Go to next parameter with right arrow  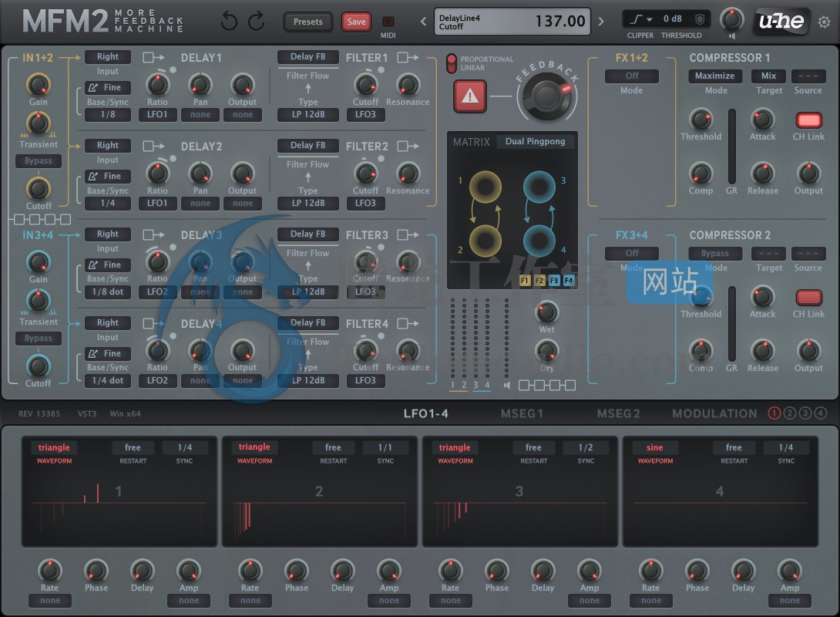tap(600, 22)
